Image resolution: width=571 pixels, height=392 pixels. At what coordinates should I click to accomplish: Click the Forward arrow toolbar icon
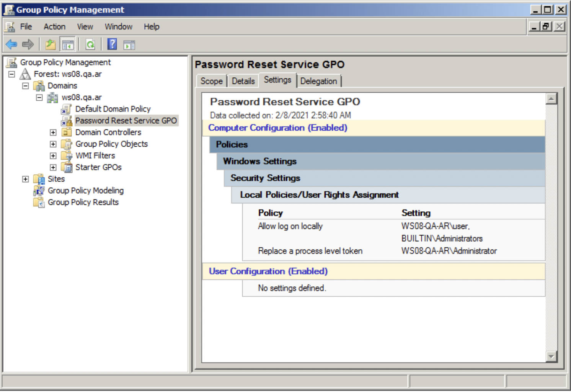(28, 44)
